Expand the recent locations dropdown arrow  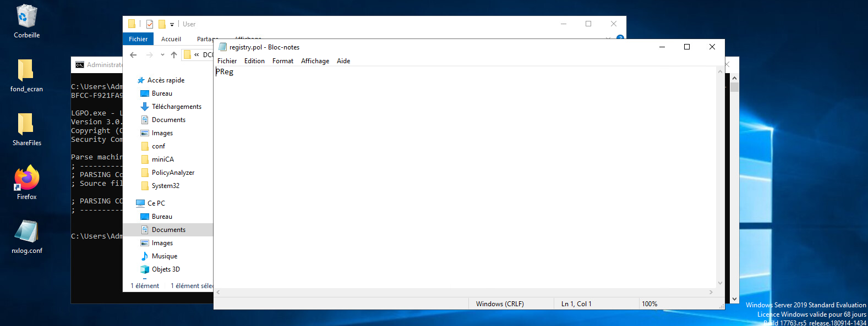tap(162, 55)
